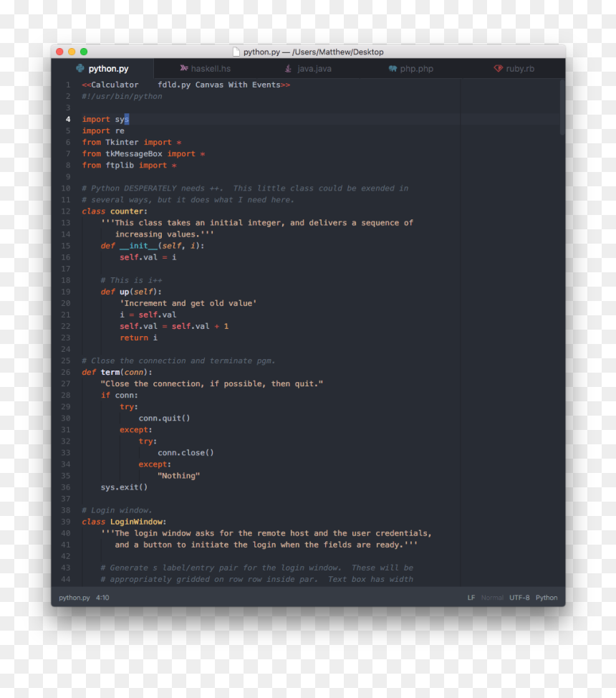Click the Haskell icon on haskell.hs tab

click(x=184, y=68)
